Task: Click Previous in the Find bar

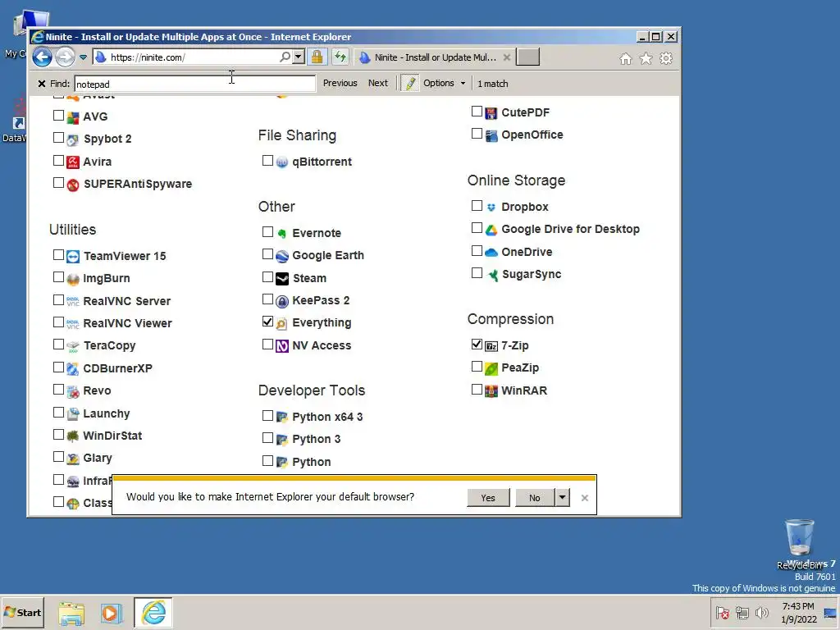Action: point(340,83)
